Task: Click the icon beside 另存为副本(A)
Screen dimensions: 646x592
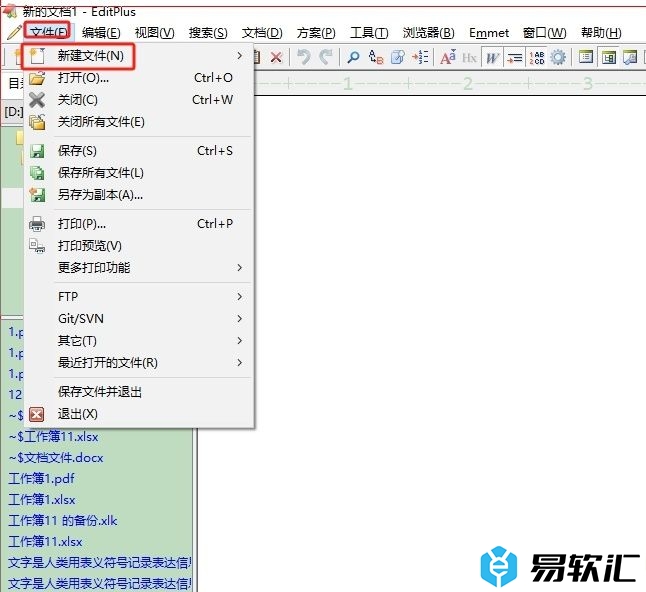Action: [x=37, y=194]
